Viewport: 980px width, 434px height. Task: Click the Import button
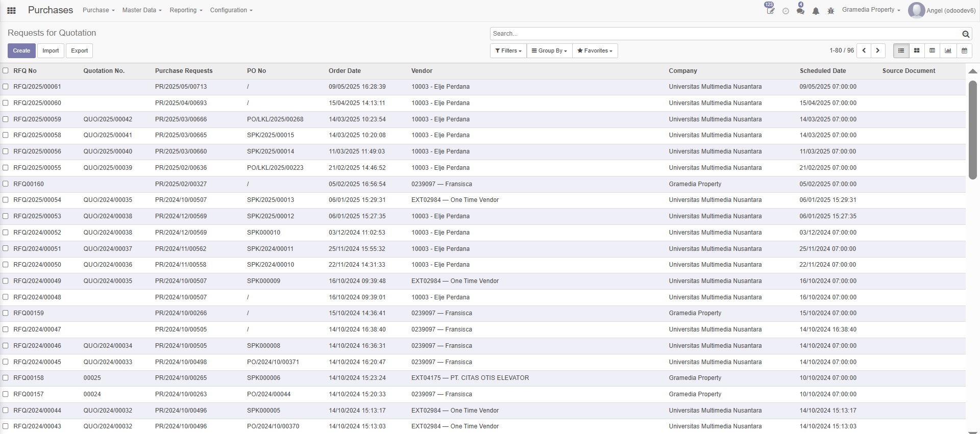tap(51, 50)
